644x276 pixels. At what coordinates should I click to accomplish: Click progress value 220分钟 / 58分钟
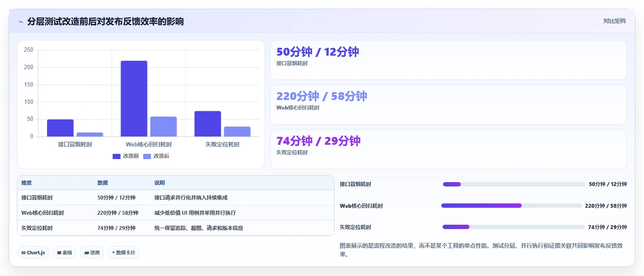[x=606, y=206]
